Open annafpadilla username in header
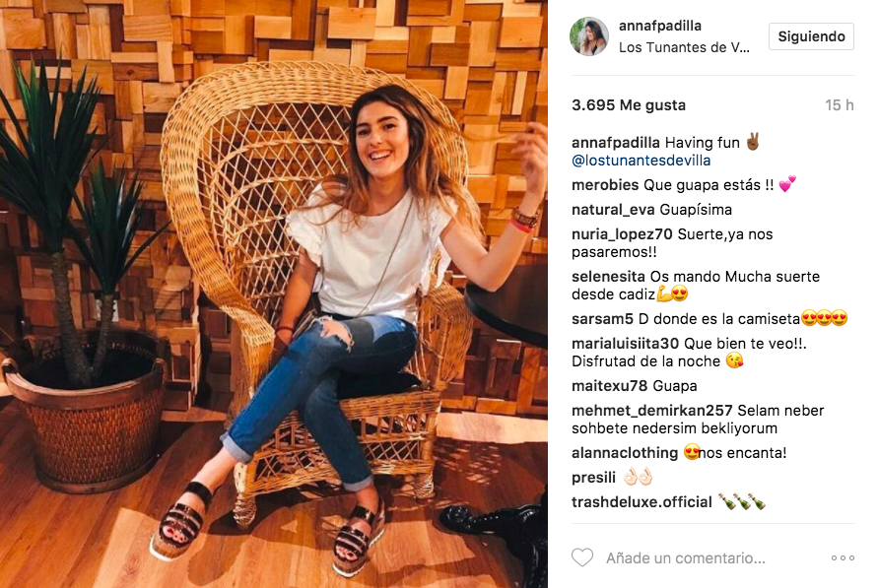 (x=659, y=26)
